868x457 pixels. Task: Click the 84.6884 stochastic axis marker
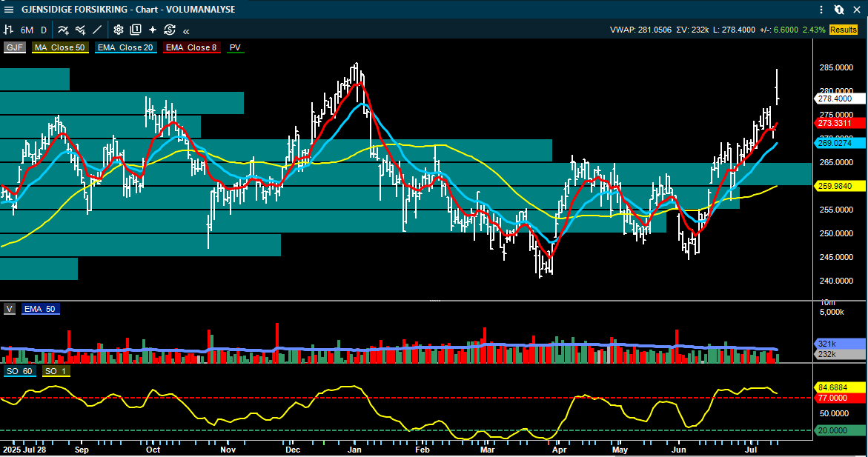click(x=838, y=387)
